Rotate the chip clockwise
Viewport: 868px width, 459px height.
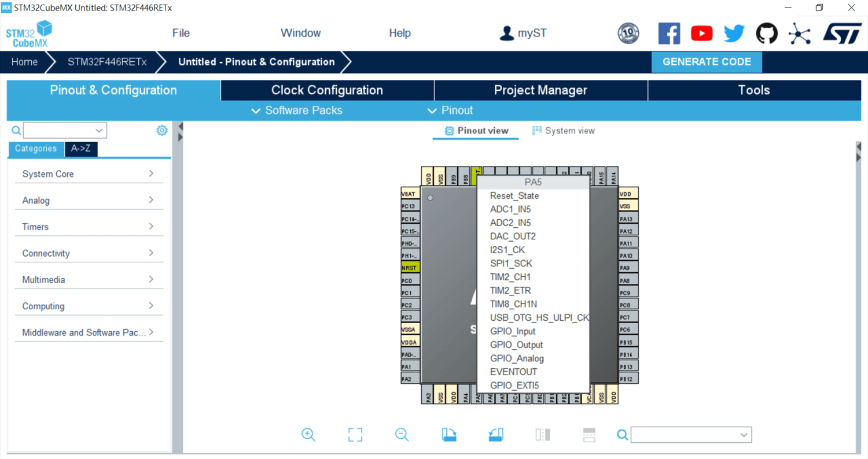pos(449,435)
